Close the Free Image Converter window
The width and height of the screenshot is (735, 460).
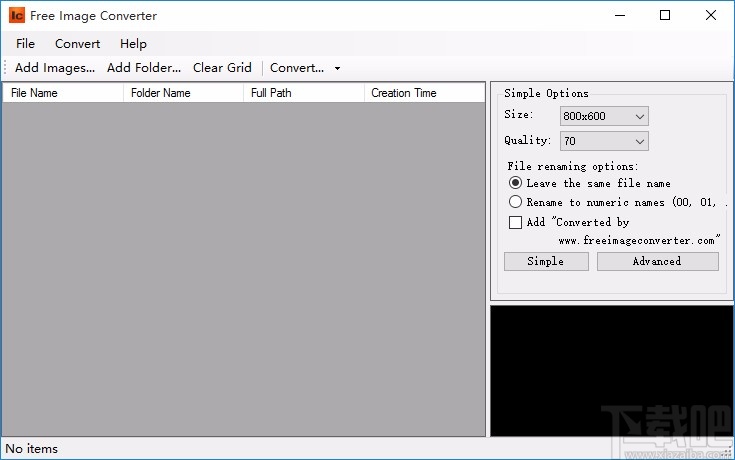pos(711,15)
